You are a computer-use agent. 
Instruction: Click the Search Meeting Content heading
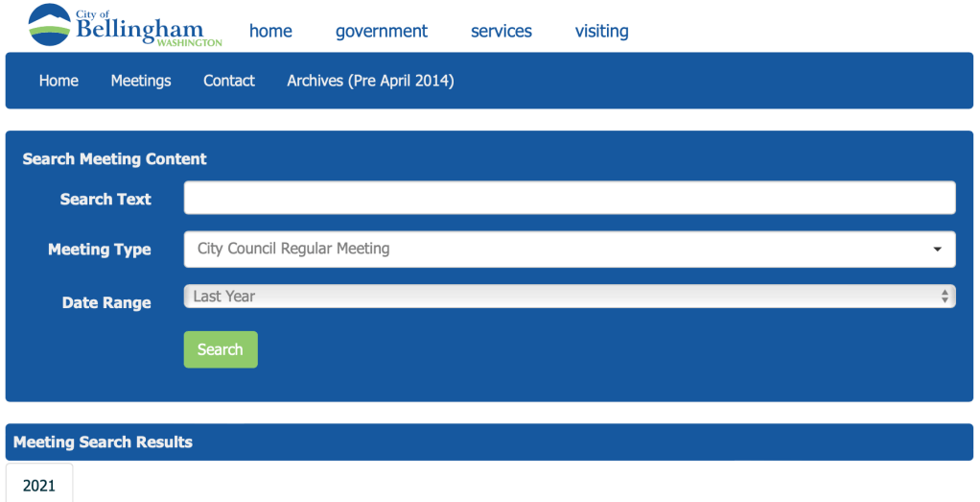[x=115, y=159]
